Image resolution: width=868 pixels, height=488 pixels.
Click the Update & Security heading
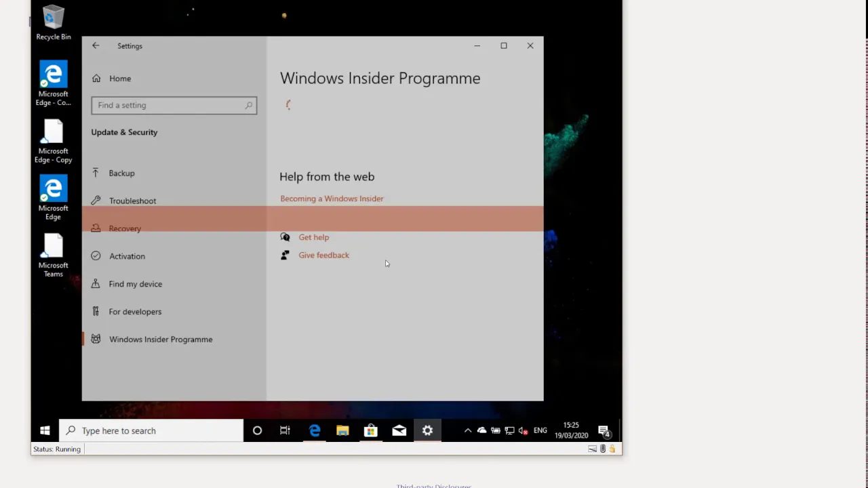click(124, 132)
